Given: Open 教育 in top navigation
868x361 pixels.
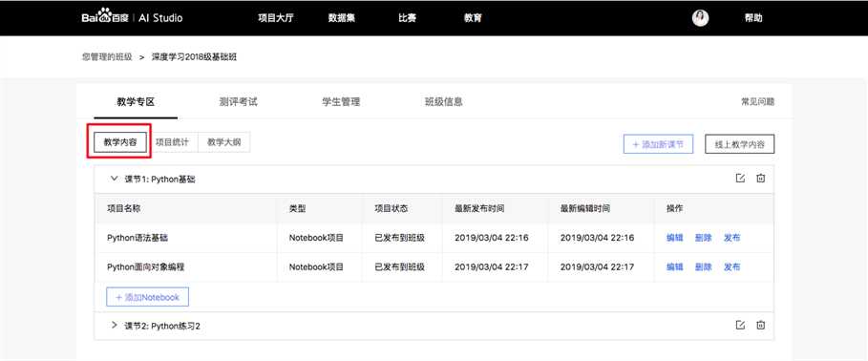Looking at the screenshot, I should [x=473, y=18].
